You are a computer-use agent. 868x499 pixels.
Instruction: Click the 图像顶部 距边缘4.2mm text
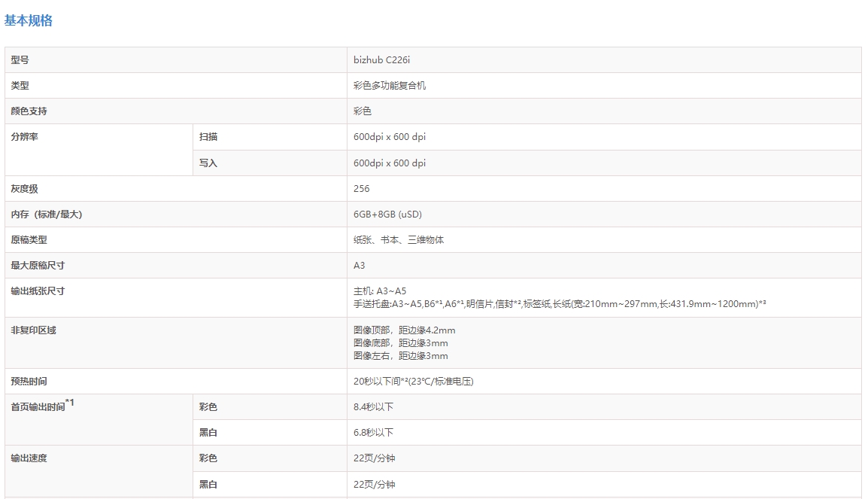pos(404,330)
